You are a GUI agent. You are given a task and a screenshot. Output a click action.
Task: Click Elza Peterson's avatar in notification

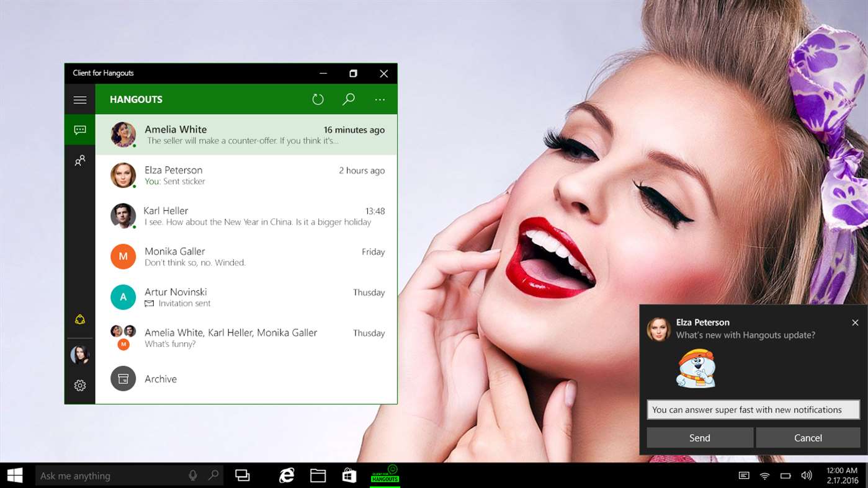659,329
